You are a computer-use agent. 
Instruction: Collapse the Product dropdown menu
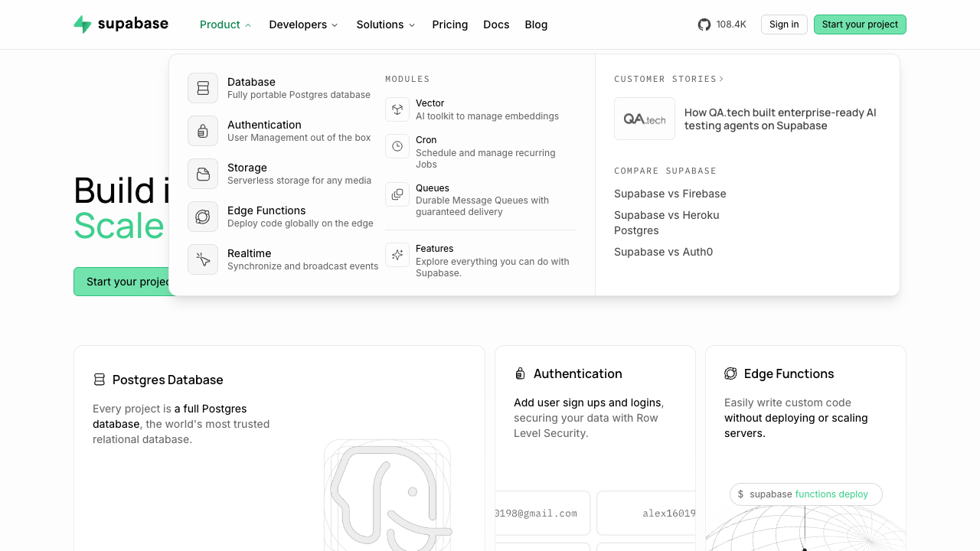(225, 24)
